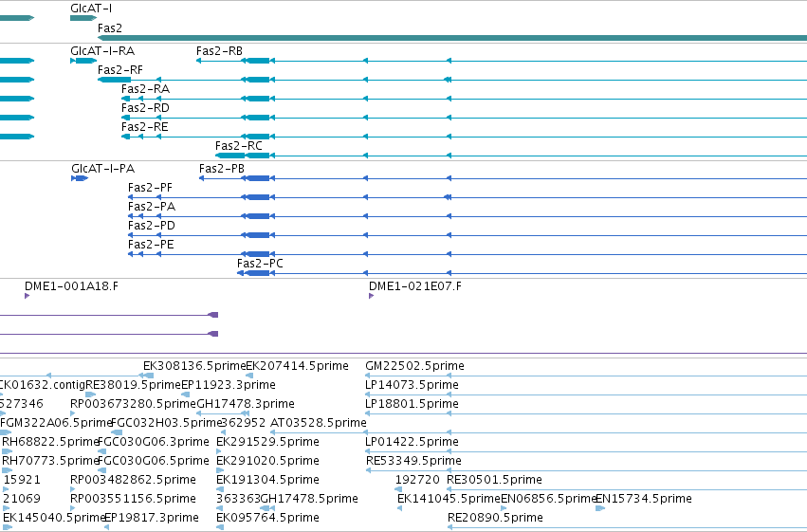Image resolution: width=807 pixels, height=532 pixels.
Task: Pick the EK207414.5prime EST label
Action: coord(298,366)
